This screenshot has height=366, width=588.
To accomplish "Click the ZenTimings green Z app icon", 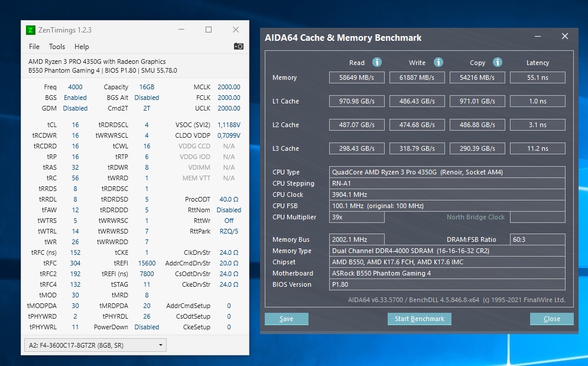I will (x=30, y=30).
